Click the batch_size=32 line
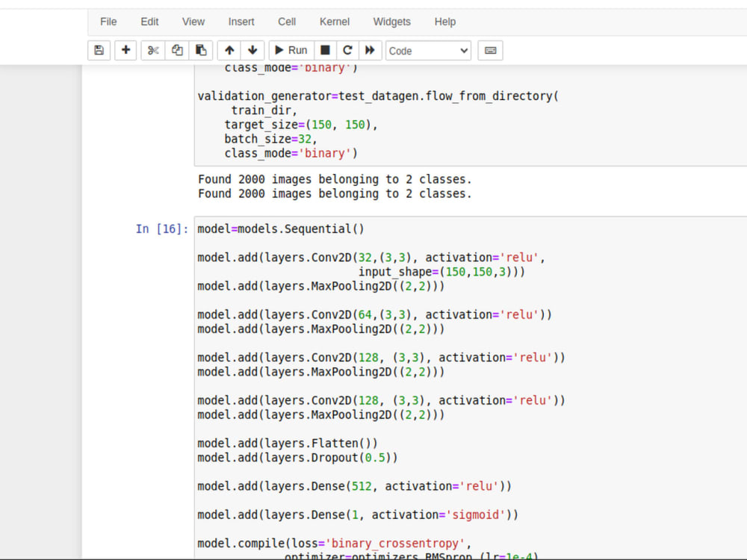This screenshot has width=747, height=560. 270,139
